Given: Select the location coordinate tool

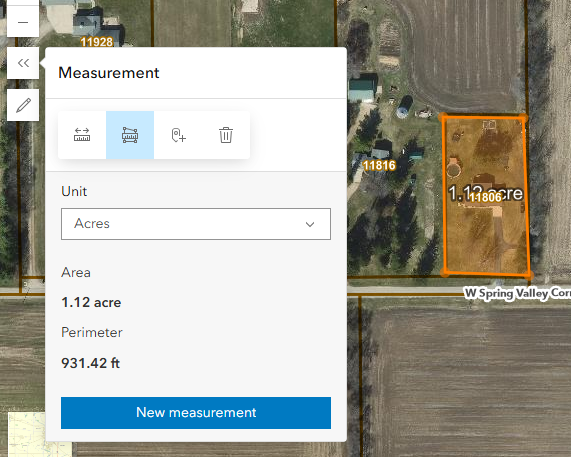Looking at the screenshot, I should (x=178, y=135).
